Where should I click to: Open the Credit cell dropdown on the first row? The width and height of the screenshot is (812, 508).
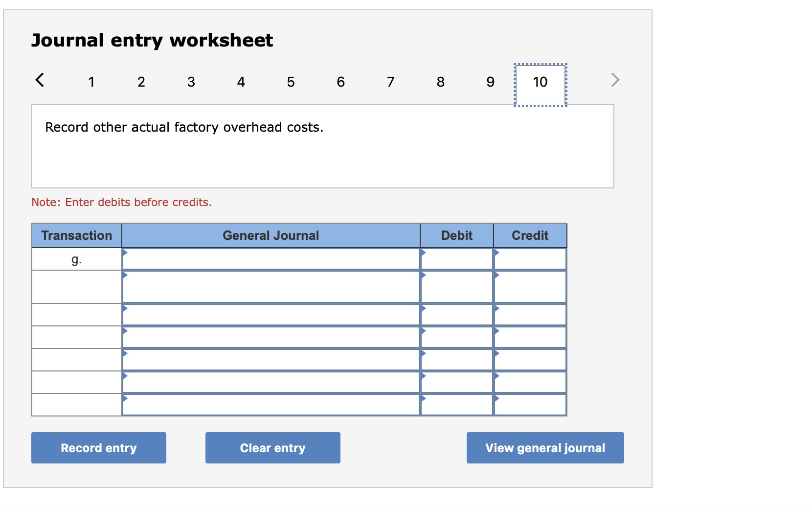(497, 254)
